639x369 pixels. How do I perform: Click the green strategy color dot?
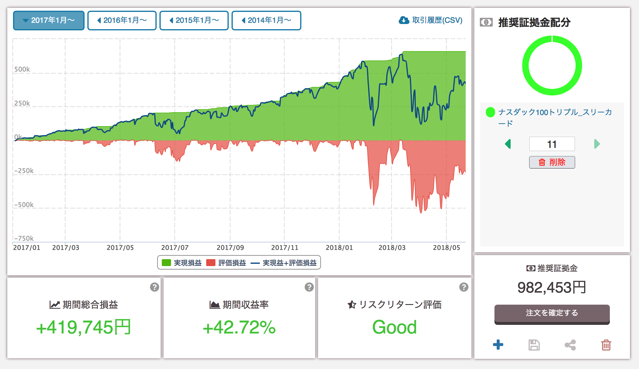point(490,112)
